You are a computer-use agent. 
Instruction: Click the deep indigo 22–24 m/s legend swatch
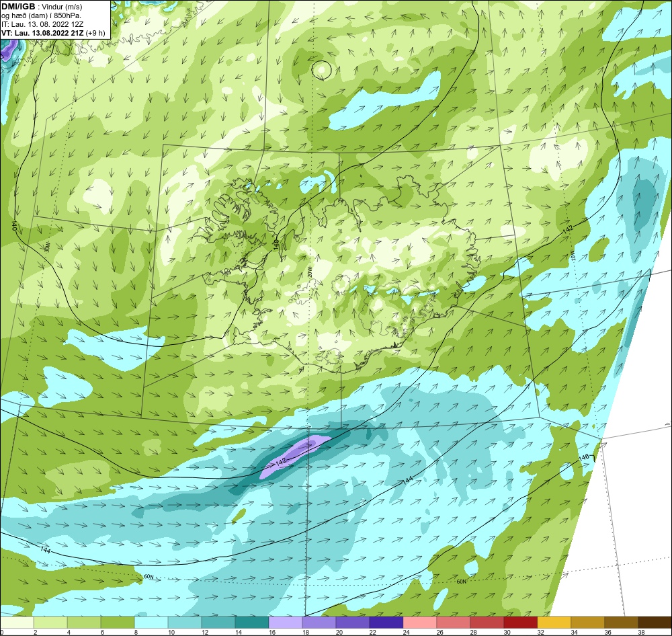(386, 622)
